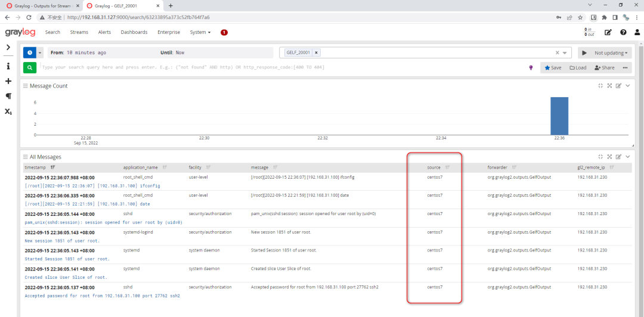Share the current search
644x317 pixels.
pos(604,68)
